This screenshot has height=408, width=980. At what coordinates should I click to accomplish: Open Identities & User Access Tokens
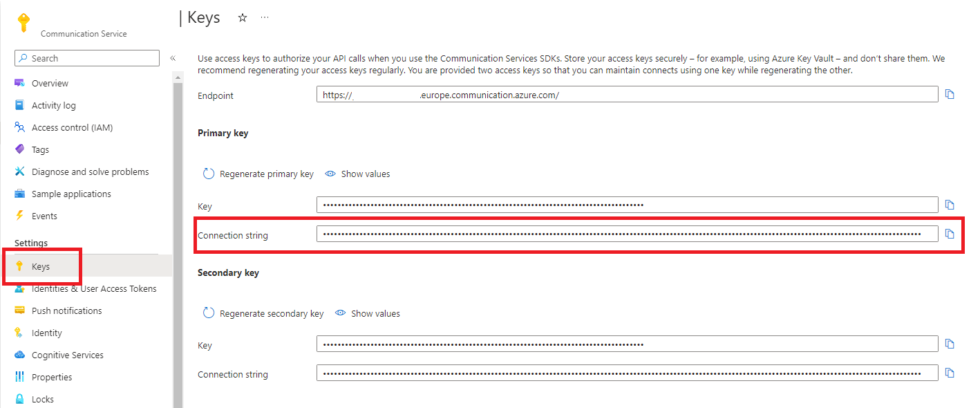[x=94, y=289]
